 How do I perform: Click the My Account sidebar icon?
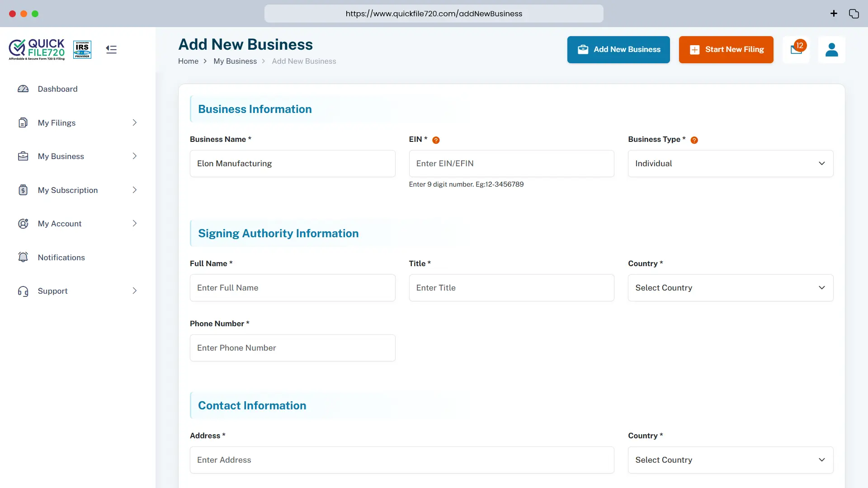pos(24,223)
